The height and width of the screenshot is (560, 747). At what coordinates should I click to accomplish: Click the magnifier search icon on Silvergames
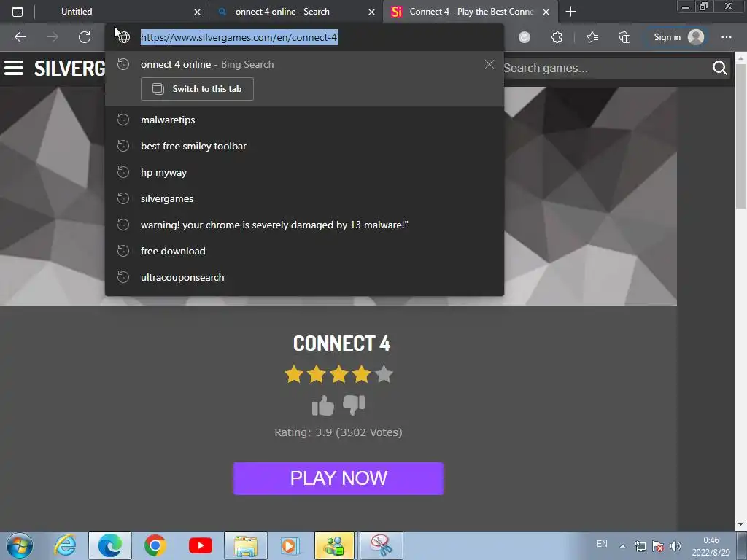[x=719, y=68]
